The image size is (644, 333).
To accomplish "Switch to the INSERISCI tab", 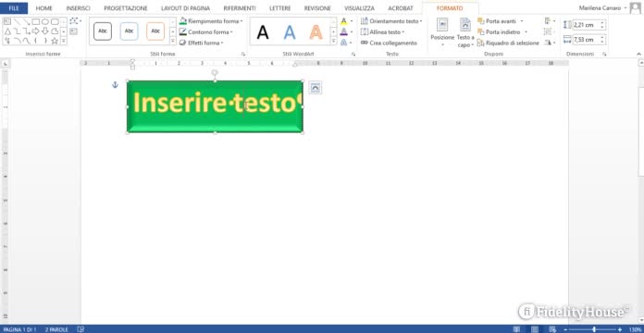I will point(78,8).
